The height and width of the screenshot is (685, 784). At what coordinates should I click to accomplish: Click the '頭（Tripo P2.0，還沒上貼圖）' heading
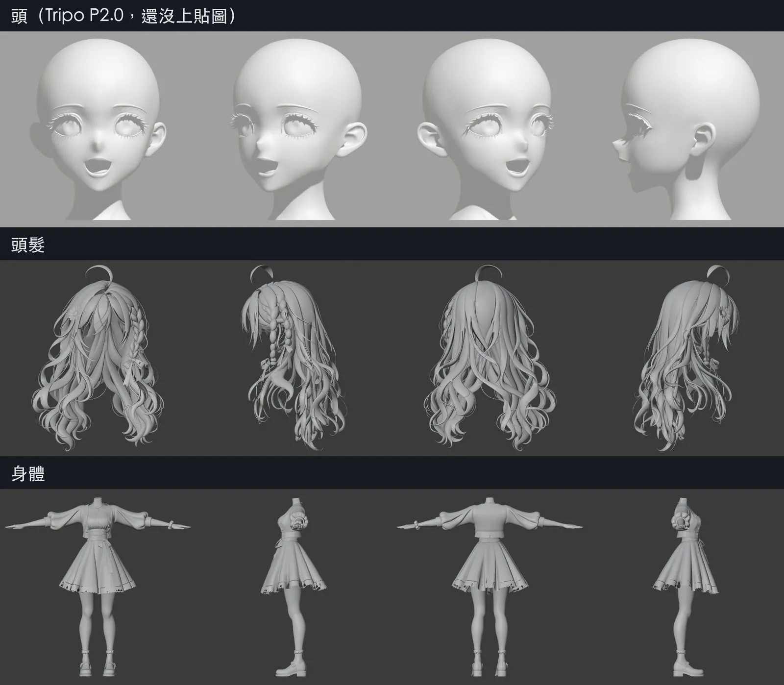pyautogui.click(x=124, y=16)
